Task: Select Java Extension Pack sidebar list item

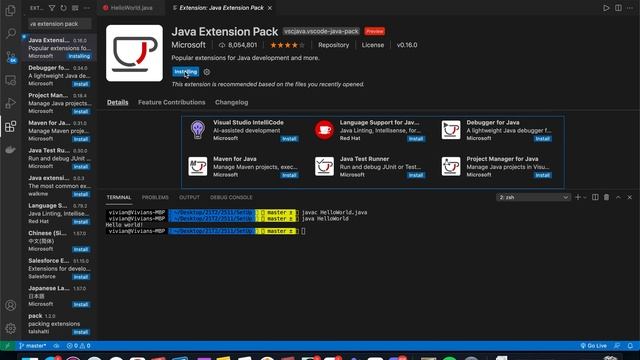Action: click(x=59, y=48)
